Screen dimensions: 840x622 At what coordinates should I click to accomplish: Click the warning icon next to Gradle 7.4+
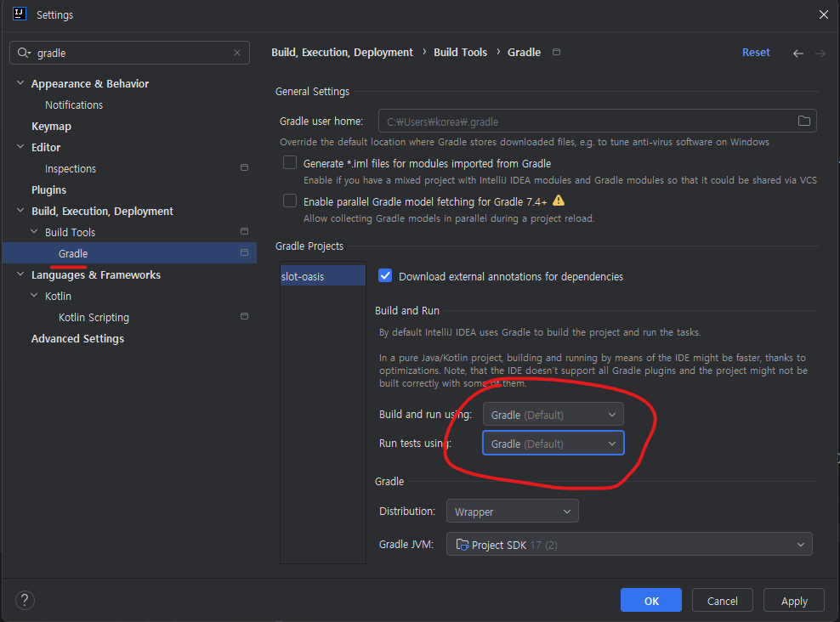[x=559, y=201]
